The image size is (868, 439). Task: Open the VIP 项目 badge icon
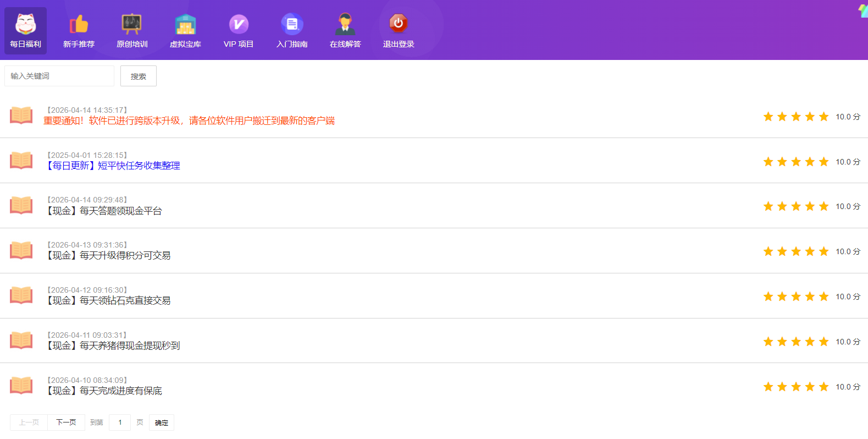pyautogui.click(x=239, y=25)
